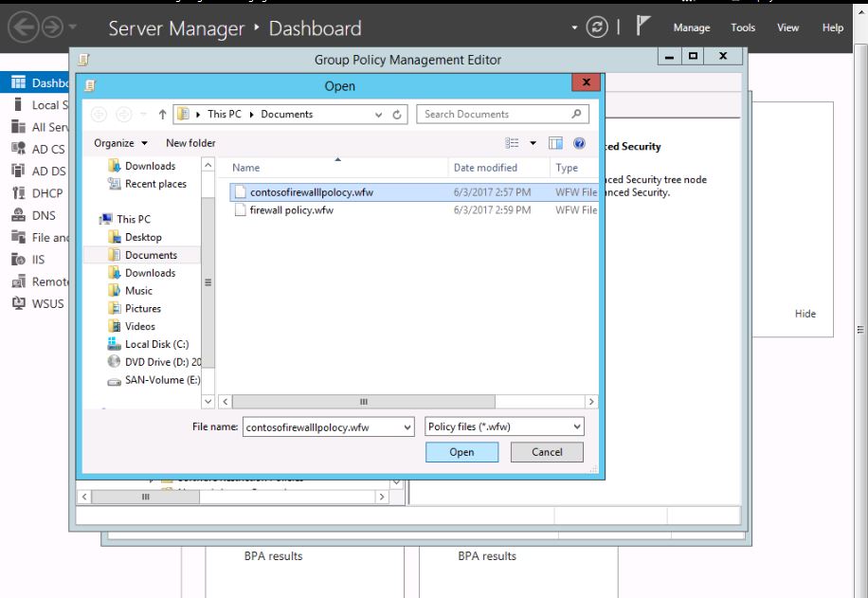
Task: Go up one folder level in Open dialog
Action: (162, 114)
